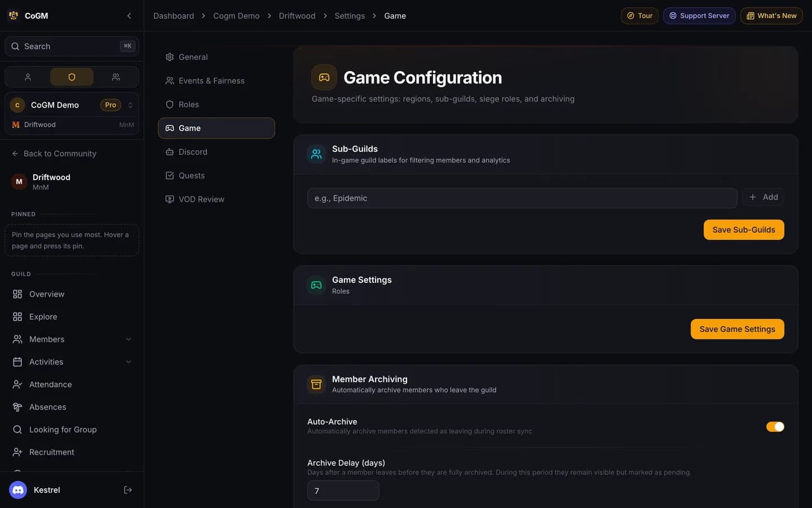Open the Explore page
This screenshot has width=812, height=508.
pos(72,317)
